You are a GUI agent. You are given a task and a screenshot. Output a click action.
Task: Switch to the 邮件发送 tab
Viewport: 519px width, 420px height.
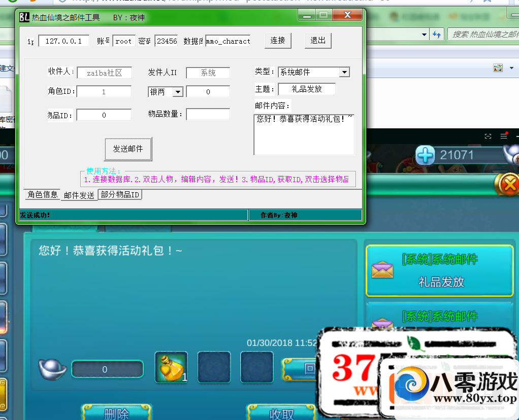point(79,195)
